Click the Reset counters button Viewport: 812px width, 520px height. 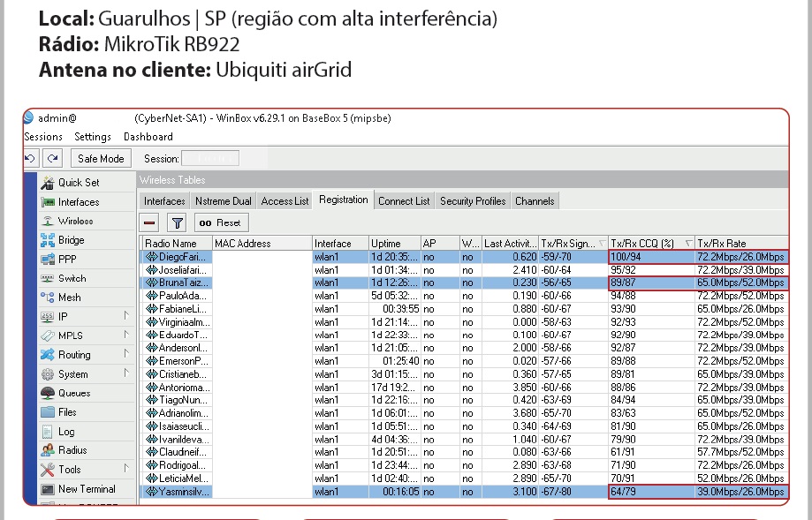click(x=221, y=223)
